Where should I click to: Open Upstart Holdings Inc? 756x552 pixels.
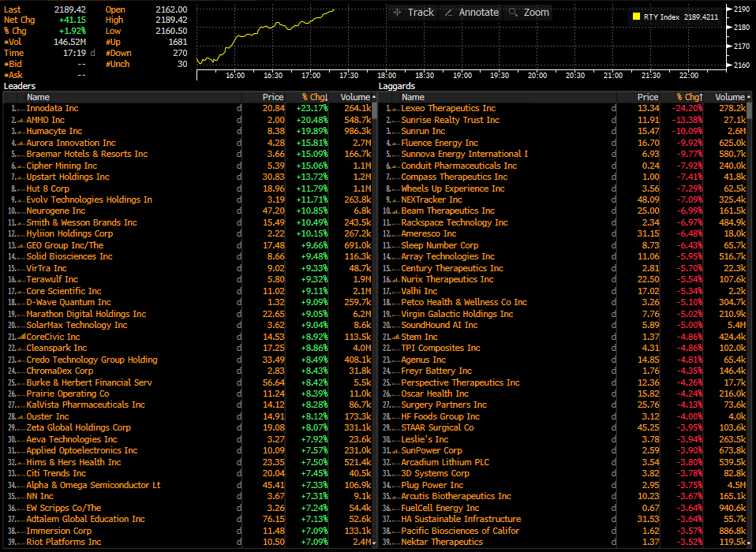pos(68,177)
